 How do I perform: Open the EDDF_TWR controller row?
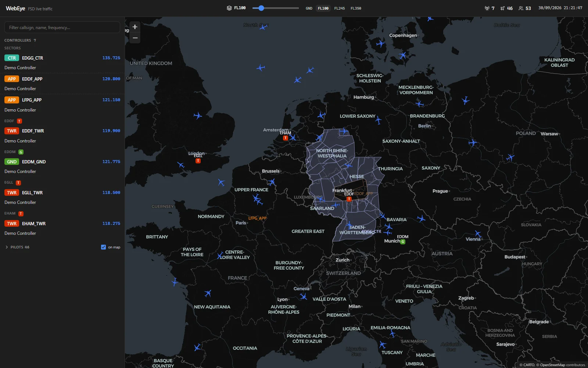point(62,135)
